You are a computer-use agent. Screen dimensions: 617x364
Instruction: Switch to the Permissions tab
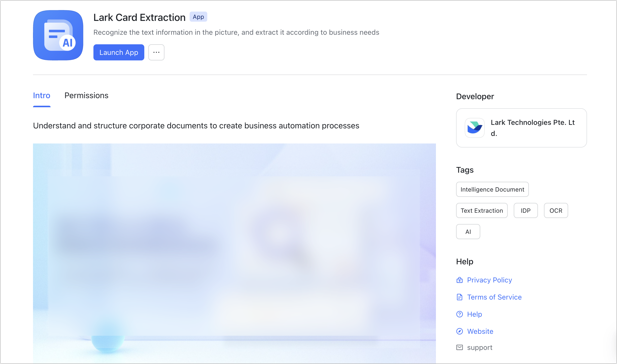pos(86,95)
